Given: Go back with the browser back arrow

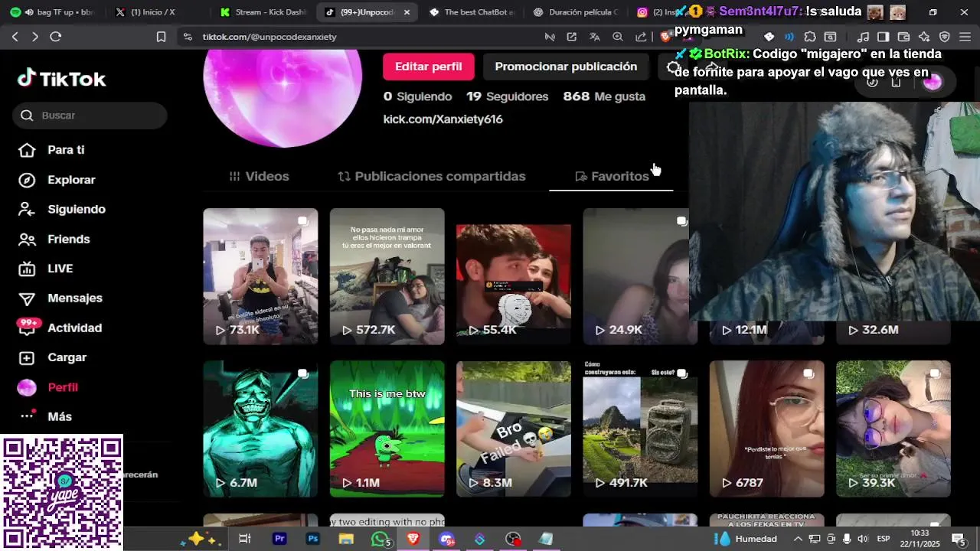Looking at the screenshot, I should tap(15, 37).
